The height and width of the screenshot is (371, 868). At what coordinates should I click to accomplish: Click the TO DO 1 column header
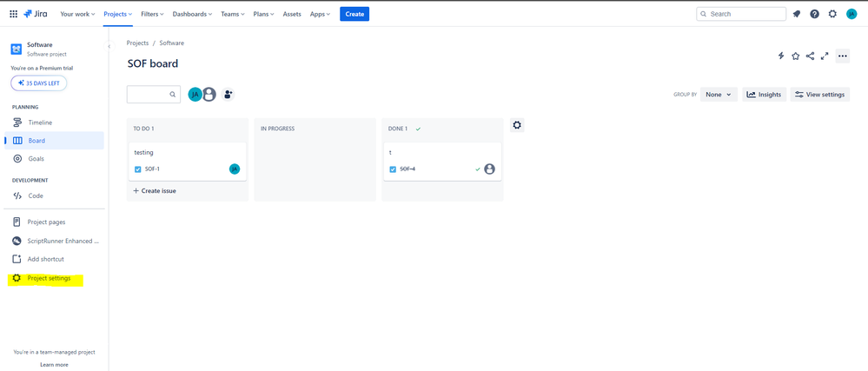coord(143,129)
